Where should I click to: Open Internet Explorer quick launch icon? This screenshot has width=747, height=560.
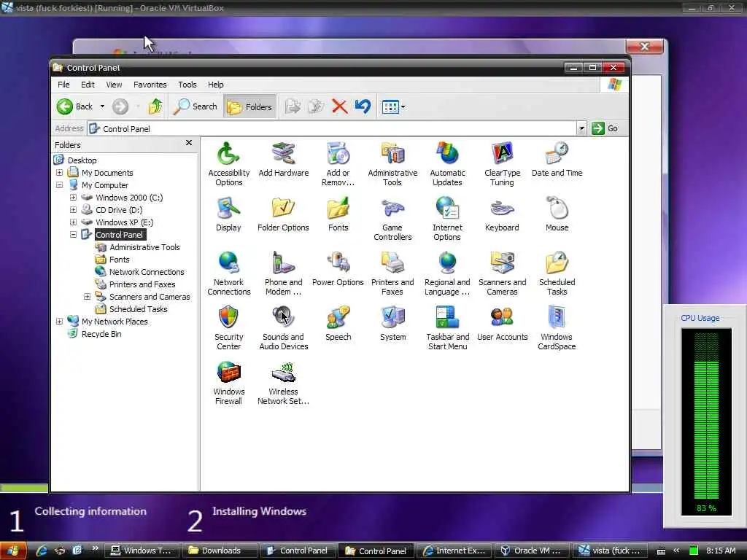(42, 551)
